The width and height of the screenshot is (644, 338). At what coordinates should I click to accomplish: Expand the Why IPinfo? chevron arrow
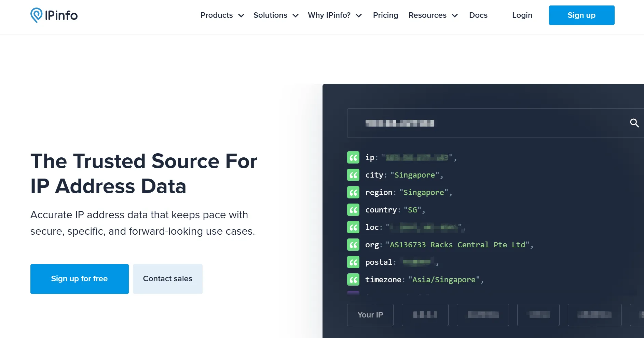(x=359, y=15)
